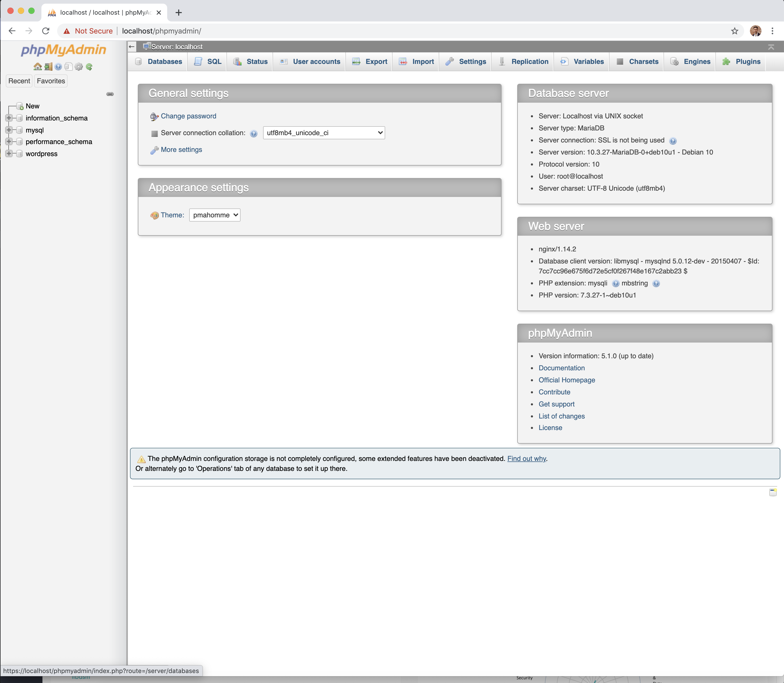The image size is (784, 683).
Task: Open navigation panel settings gear icon
Action: (x=79, y=67)
